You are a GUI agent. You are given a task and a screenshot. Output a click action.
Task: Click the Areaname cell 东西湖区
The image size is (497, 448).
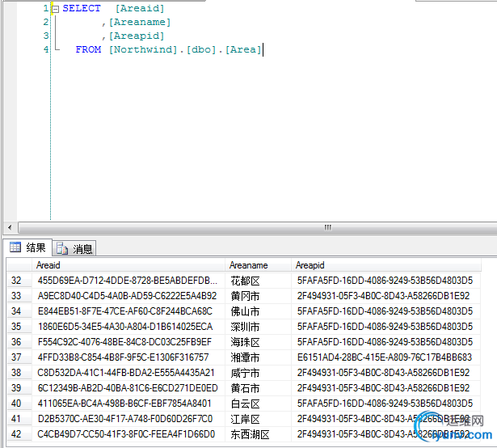[x=258, y=434]
